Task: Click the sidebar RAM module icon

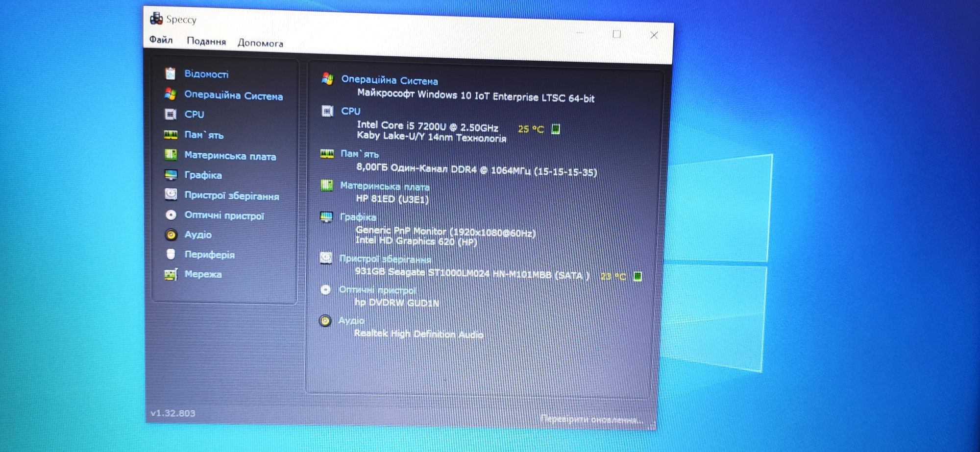Action: (x=171, y=135)
